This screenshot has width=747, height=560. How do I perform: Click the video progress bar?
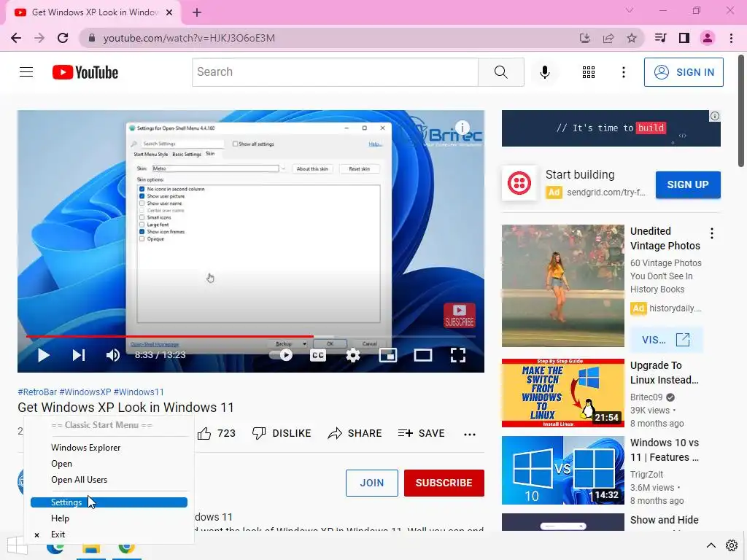(251, 336)
